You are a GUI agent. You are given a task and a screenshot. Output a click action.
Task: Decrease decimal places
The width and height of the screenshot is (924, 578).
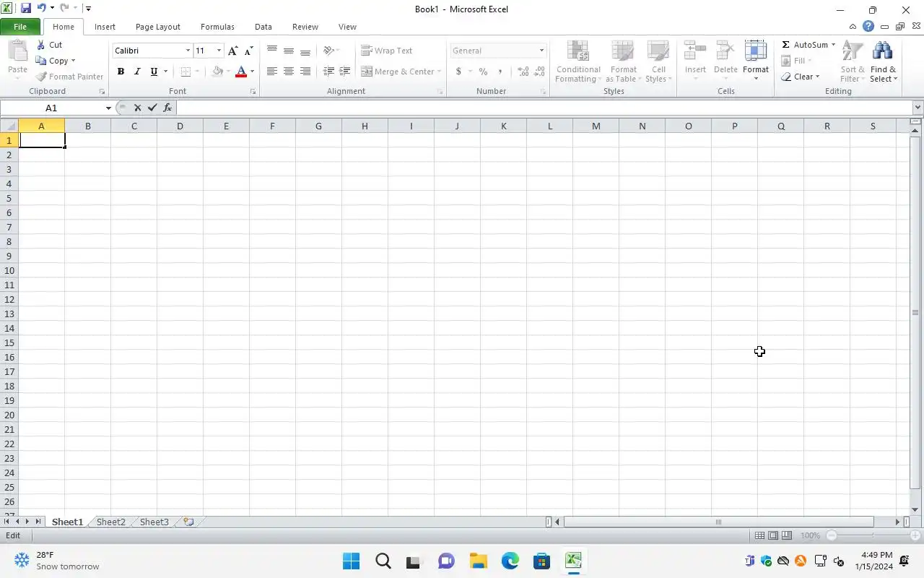coord(540,72)
